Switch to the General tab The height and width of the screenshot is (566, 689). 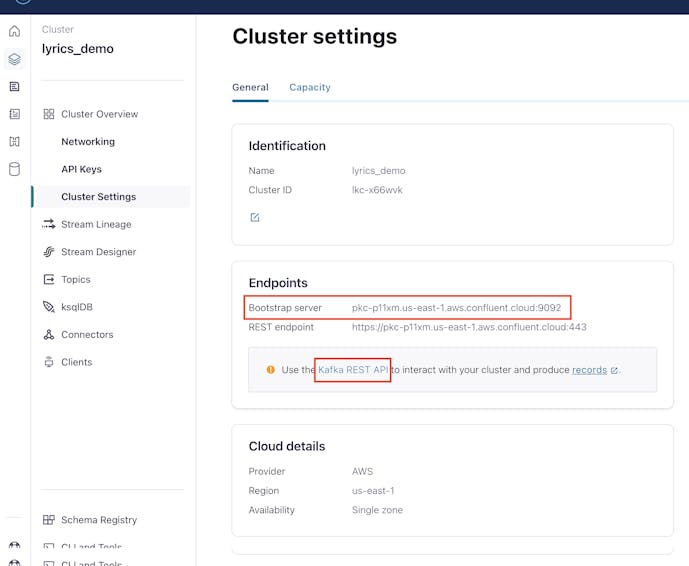tap(250, 87)
